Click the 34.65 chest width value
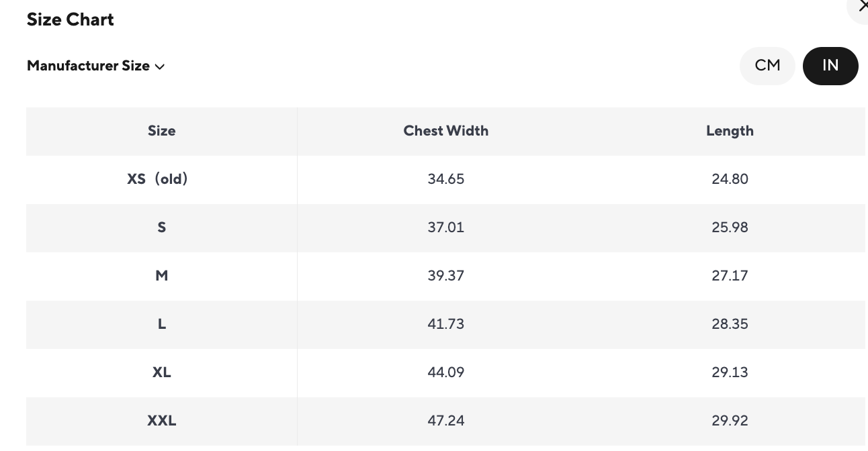868x451 pixels. tap(446, 179)
